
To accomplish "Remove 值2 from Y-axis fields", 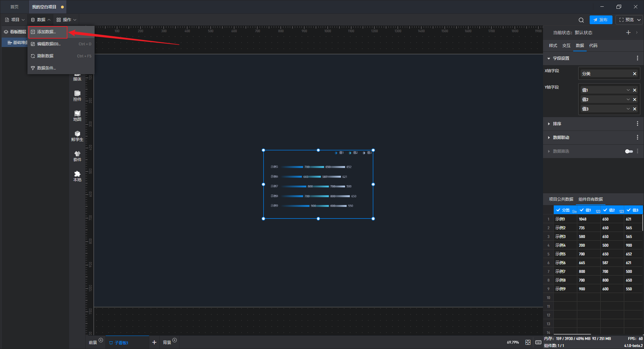I will coord(635,100).
